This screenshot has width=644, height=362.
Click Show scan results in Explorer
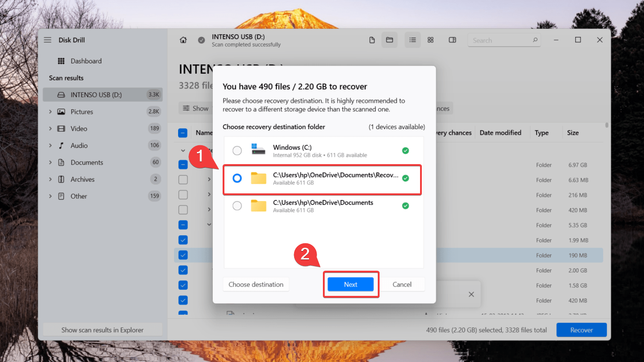pyautogui.click(x=103, y=330)
